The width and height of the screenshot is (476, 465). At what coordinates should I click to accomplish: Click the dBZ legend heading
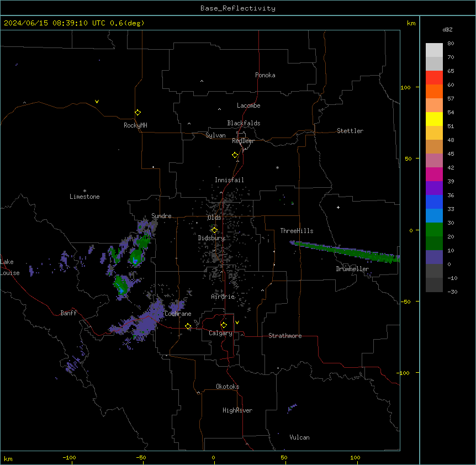click(x=447, y=29)
